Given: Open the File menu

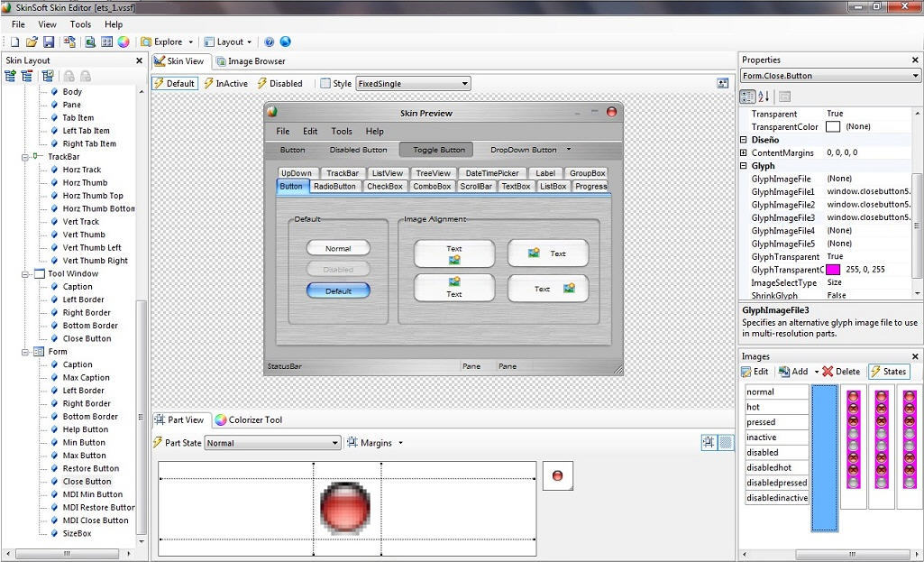Looking at the screenshot, I should click(x=18, y=24).
